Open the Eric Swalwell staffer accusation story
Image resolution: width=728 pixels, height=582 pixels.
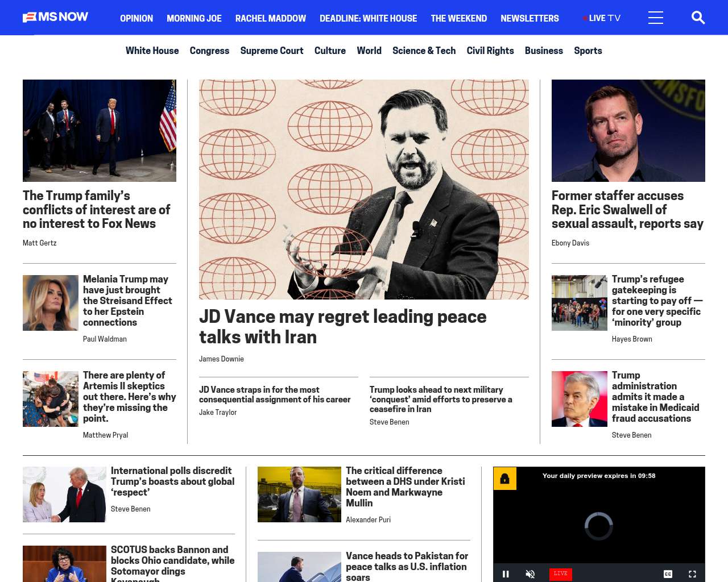coord(627,210)
